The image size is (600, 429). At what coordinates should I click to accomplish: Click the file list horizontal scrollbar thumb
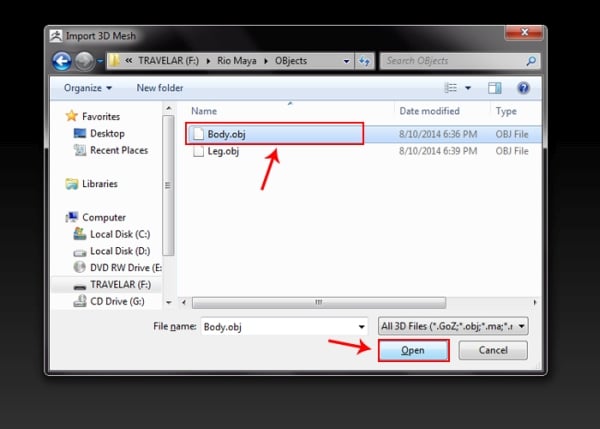click(x=319, y=303)
